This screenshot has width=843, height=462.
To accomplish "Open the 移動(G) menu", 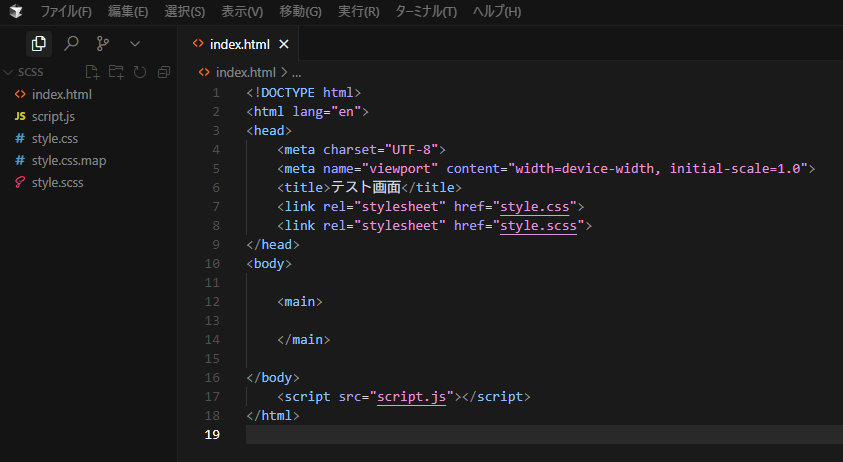I will click(x=300, y=11).
